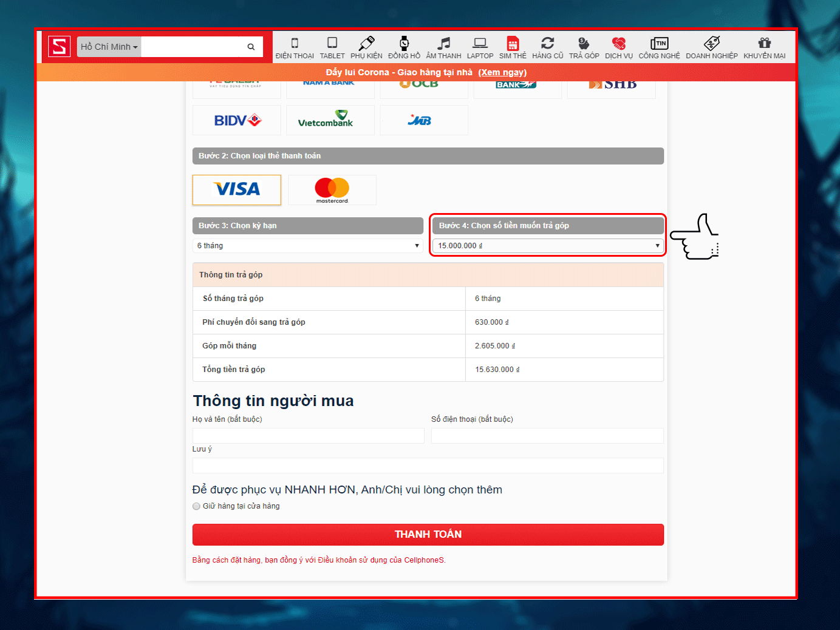840x630 pixels.
Task: Open the 15.000.000 ₫ amount dropdown
Action: (x=548, y=246)
